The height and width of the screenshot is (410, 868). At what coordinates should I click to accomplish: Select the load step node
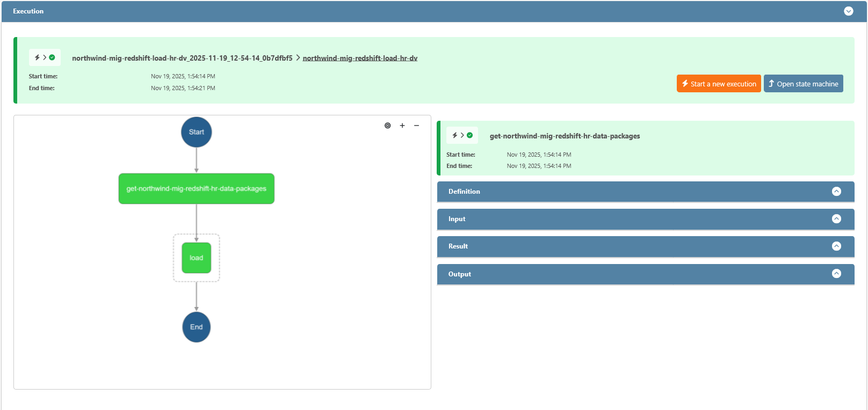coord(197,258)
